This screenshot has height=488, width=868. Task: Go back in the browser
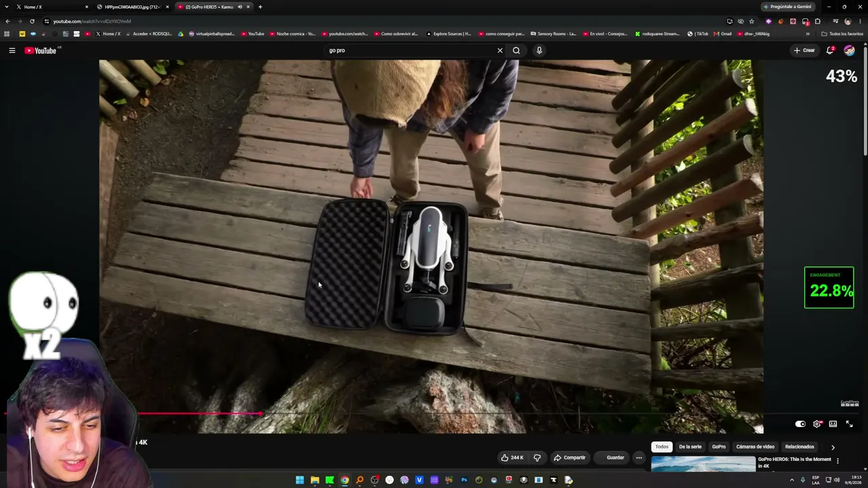(x=7, y=21)
